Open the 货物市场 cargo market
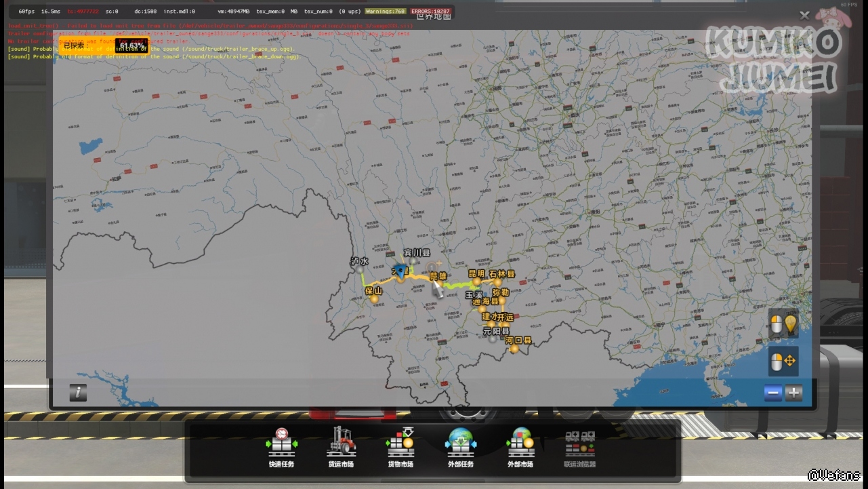This screenshot has height=489, width=868. click(400, 448)
